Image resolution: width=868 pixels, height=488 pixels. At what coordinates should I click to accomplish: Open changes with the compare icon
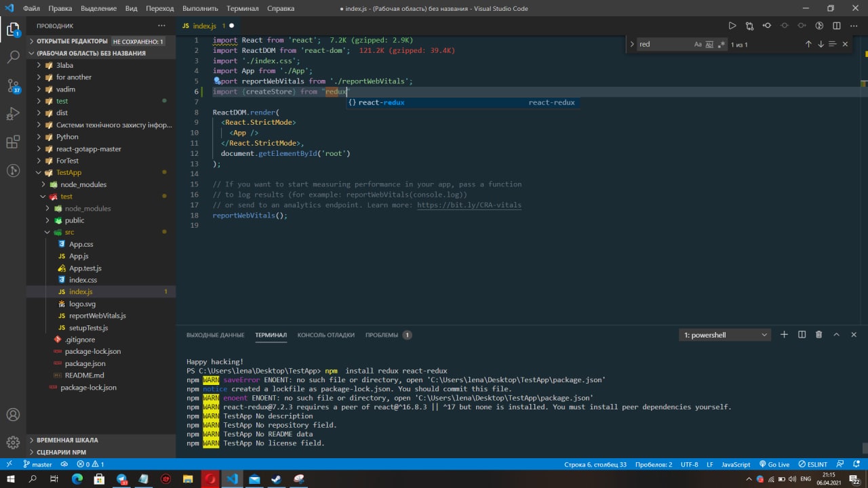tap(749, 26)
